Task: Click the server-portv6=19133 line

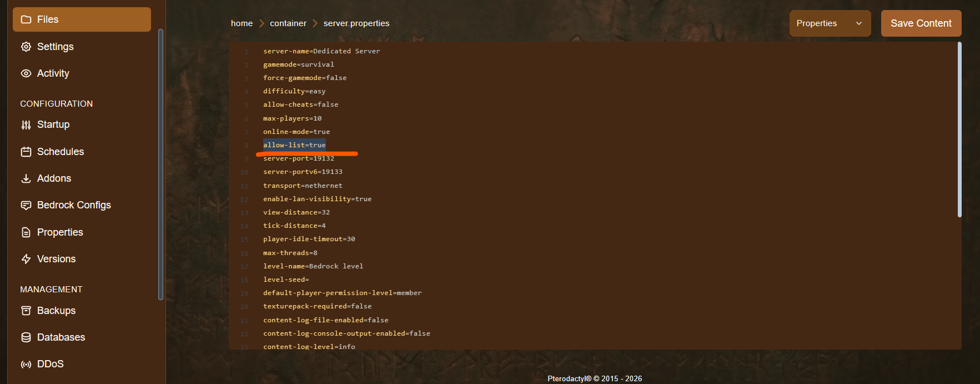Action: click(303, 172)
